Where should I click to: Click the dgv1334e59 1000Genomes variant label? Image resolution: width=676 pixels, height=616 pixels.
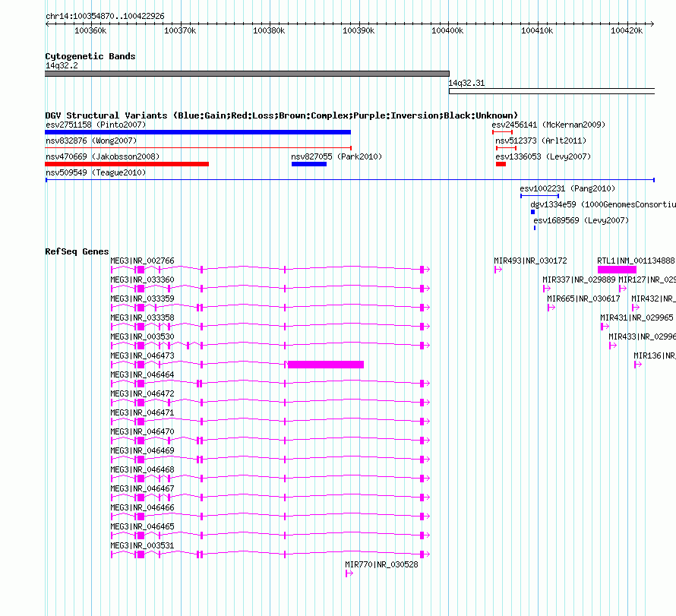(x=603, y=205)
